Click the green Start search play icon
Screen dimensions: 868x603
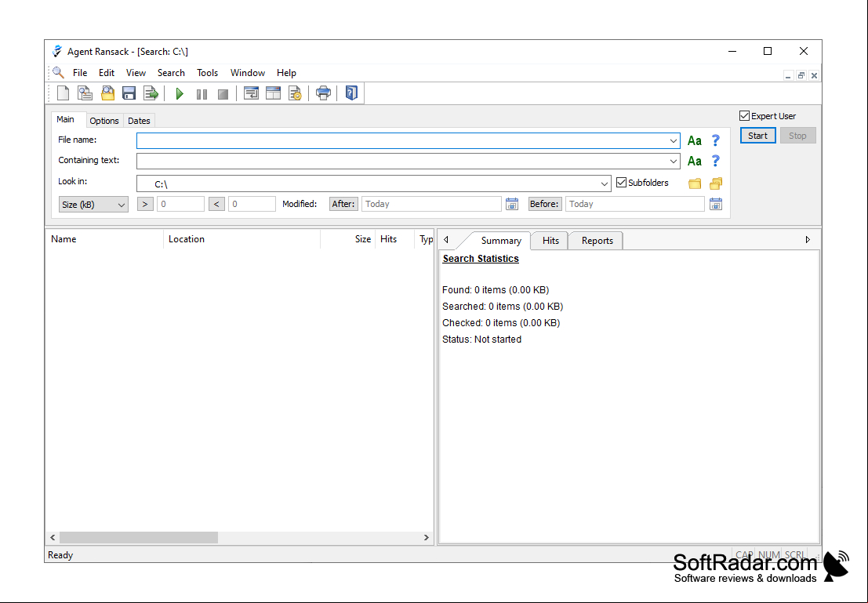[x=180, y=93]
